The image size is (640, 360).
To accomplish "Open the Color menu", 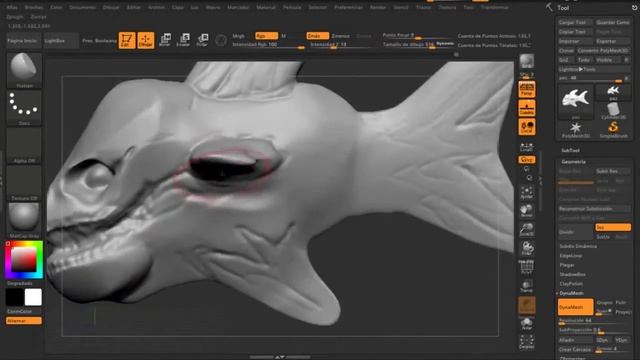I will tap(56, 7).
